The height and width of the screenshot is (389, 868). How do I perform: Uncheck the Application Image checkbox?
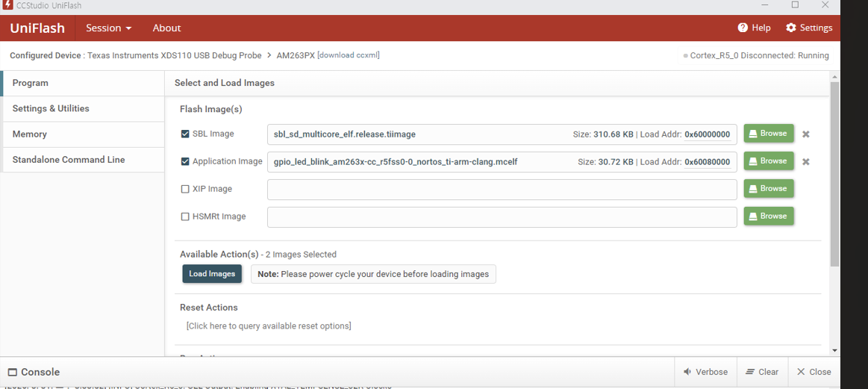(x=185, y=161)
